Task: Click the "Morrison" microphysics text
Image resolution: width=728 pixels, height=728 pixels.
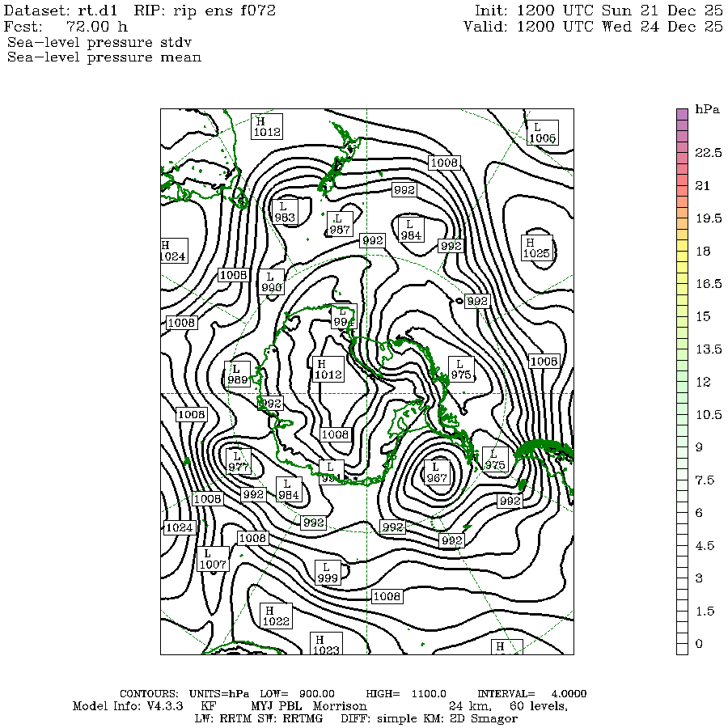Action: point(340,706)
